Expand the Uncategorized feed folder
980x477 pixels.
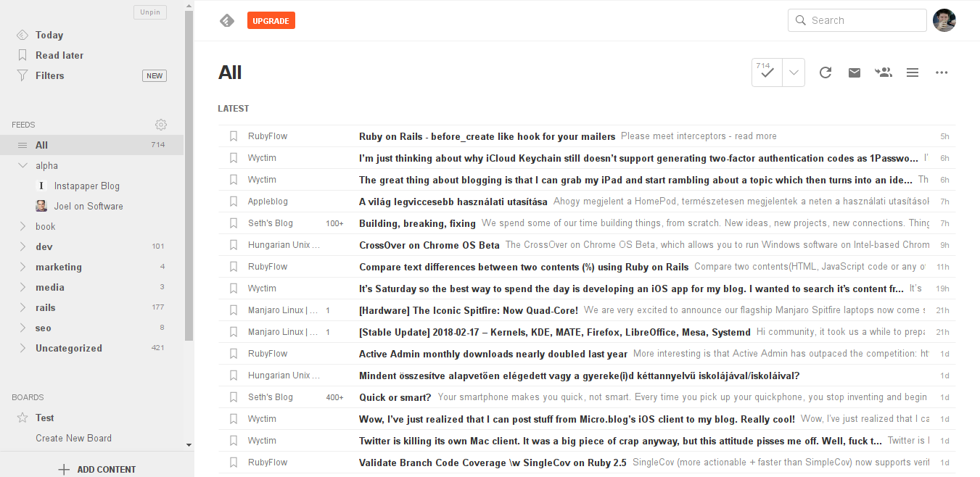(22, 349)
